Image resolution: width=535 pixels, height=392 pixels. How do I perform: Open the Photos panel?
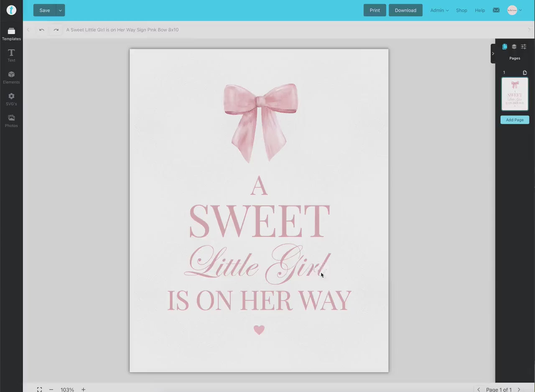click(x=11, y=121)
